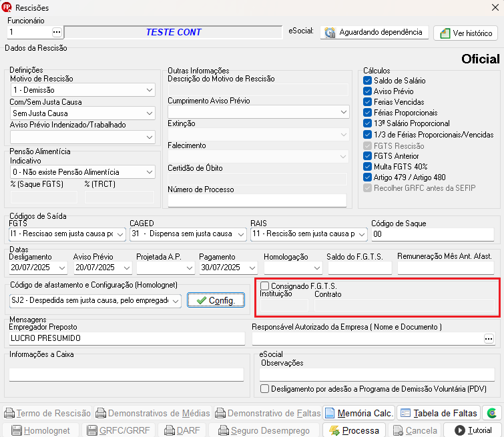Image resolution: width=504 pixels, height=437 pixels.
Task: Click the printer icon for Termo de Rescisão
Action: click(9, 413)
